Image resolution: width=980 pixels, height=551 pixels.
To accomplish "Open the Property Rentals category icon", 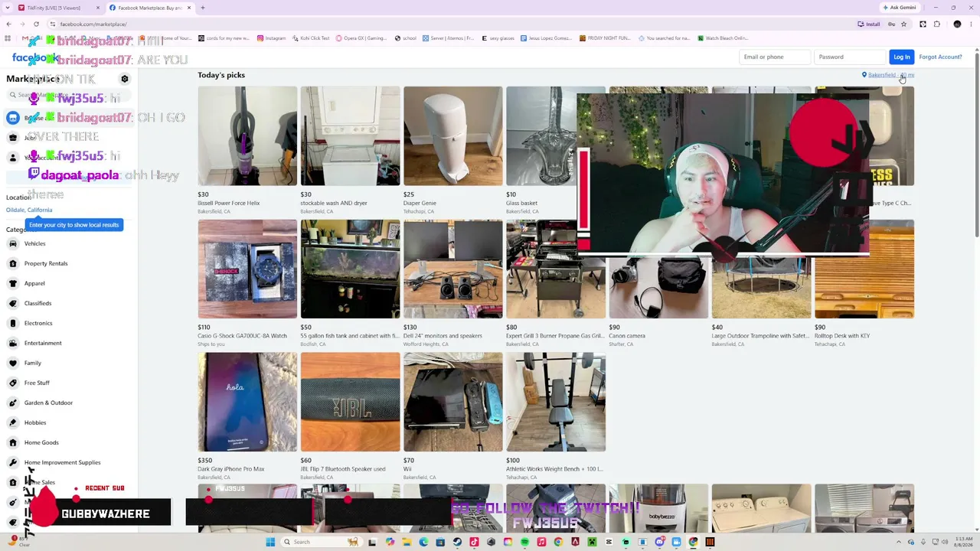I will tap(13, 263).
